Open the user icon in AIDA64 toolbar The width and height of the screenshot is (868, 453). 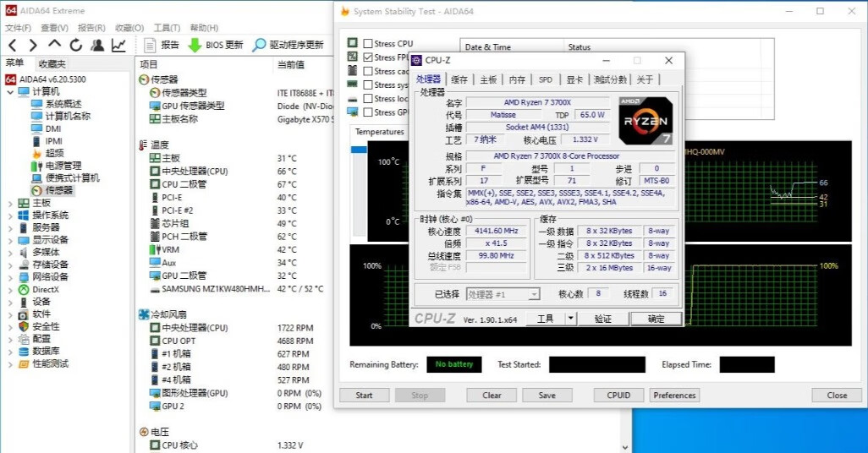pyautogui.click(x=97, y=45)
